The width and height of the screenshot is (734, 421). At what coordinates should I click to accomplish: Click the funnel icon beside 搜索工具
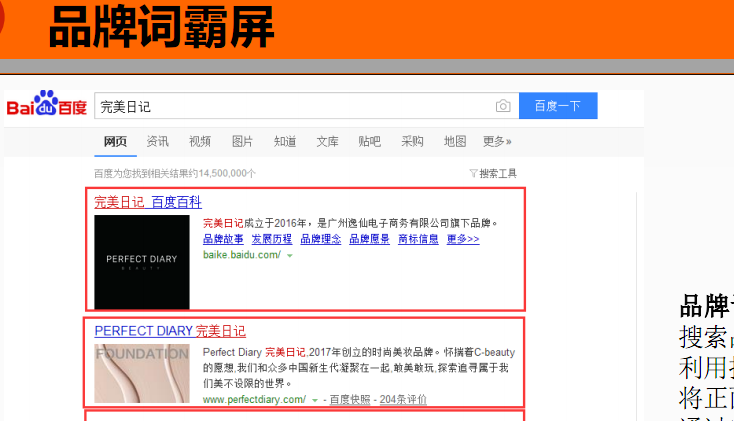coord(473,174)
